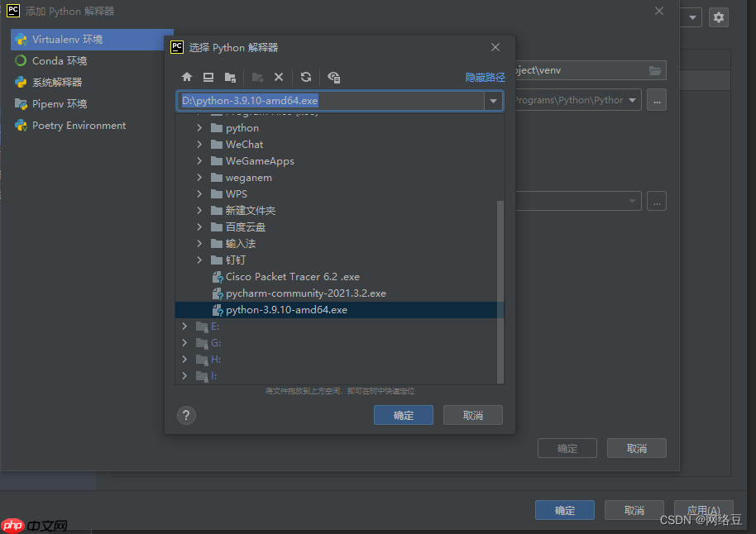
Task: Click the WPS folder icon
Action: (217, 193)
